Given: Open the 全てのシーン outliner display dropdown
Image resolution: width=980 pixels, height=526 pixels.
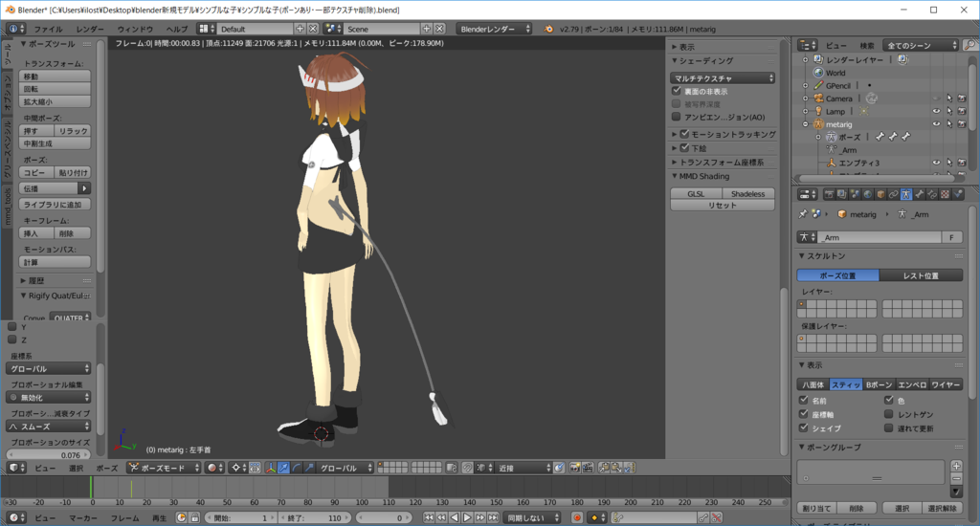Looking at the screenshot, I should (921, 45).
